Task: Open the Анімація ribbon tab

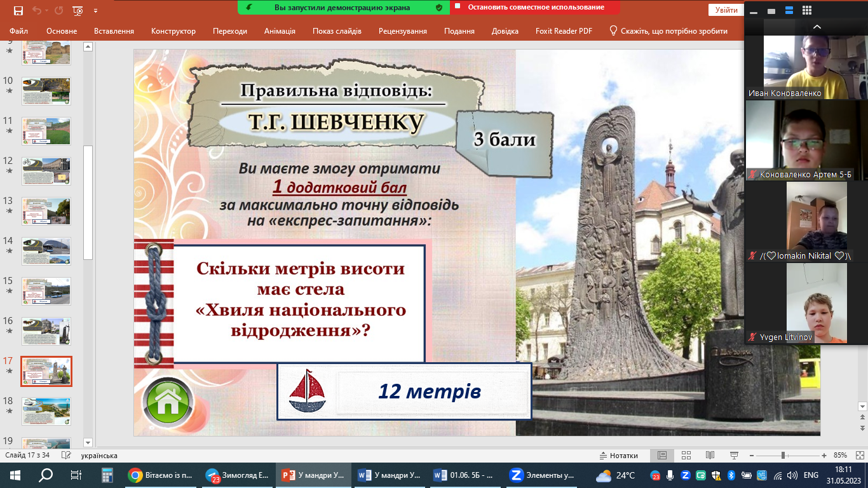Action: tap(280, 31)
